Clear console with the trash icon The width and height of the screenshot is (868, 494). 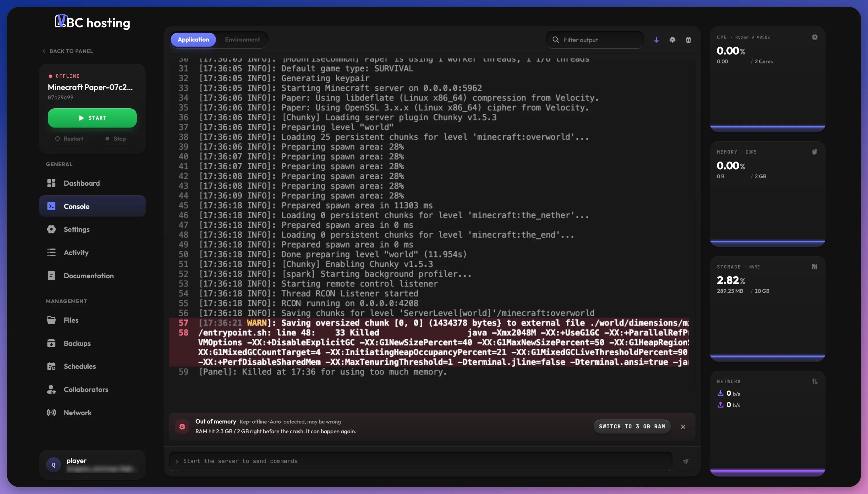point(688,40)
